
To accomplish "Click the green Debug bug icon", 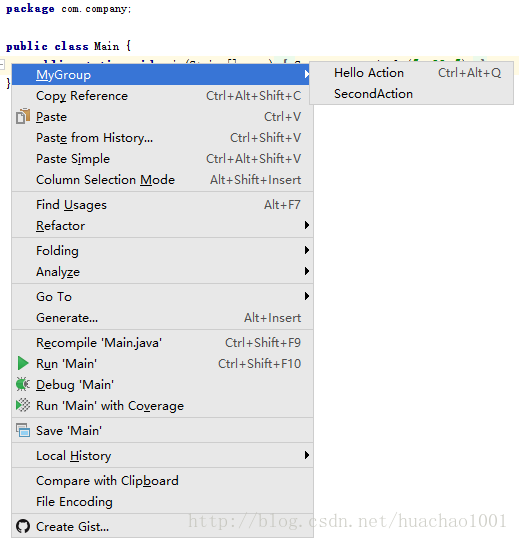I will pos(23,384).
